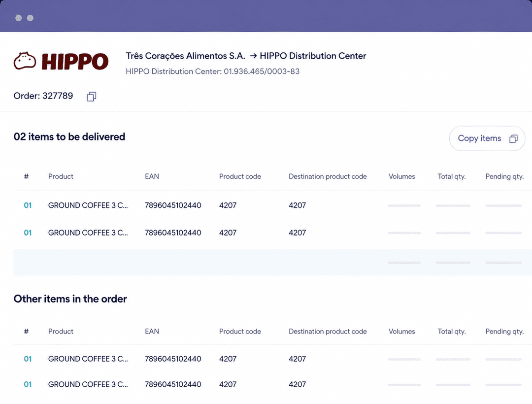Click the Copy items button
This screenshot has height=404, width=532.
coord(487,138)
